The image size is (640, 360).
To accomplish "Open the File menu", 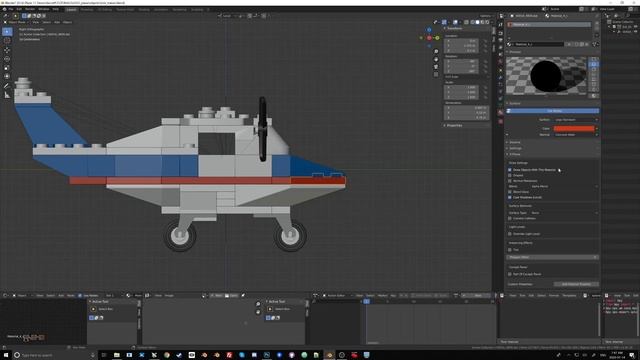I will click(x=11, y=9).
